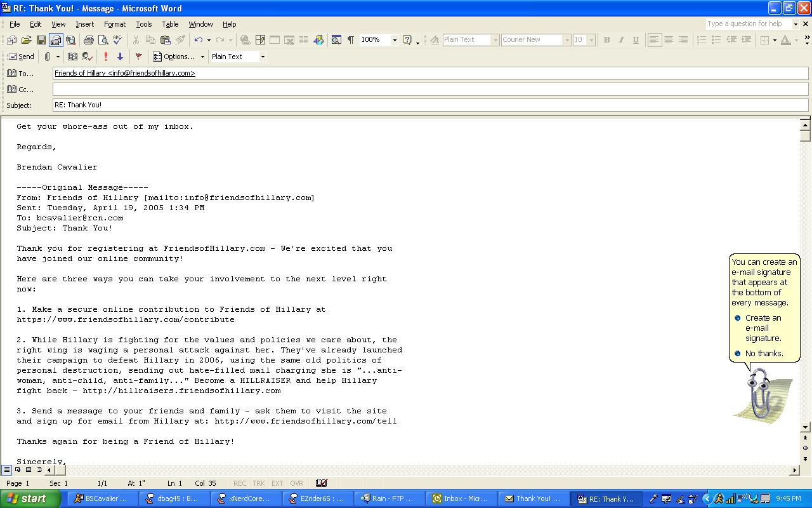This screenshot has height=508, width=812.
Task: Open the Styles and Formatting icon
Action: (434, 40)
